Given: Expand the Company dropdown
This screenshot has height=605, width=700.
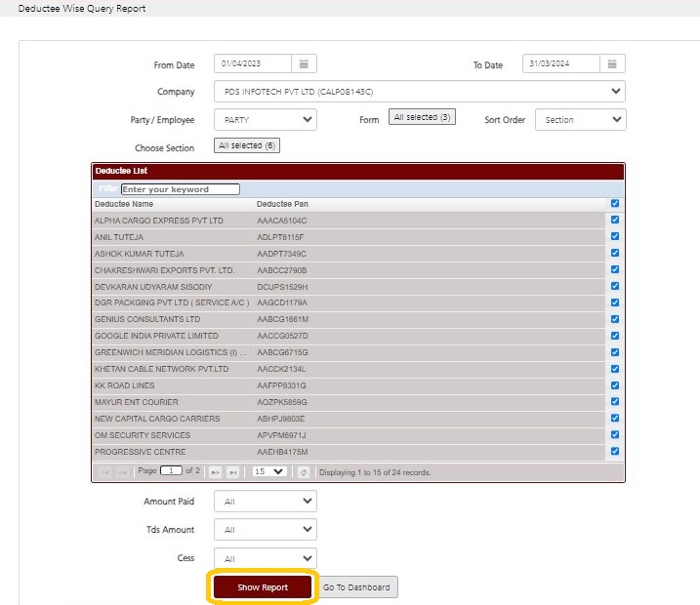Looking at the screenshot, I should (420, 92).
